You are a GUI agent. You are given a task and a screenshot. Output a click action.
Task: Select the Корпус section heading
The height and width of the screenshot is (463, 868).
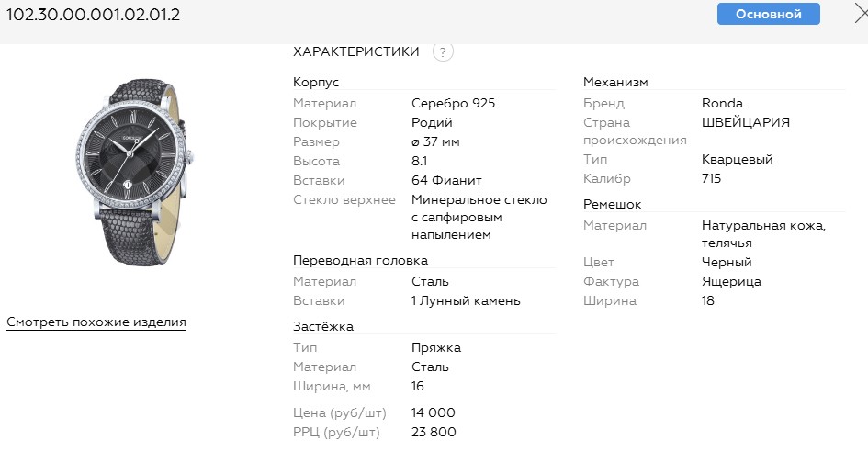tap(316, 82)
